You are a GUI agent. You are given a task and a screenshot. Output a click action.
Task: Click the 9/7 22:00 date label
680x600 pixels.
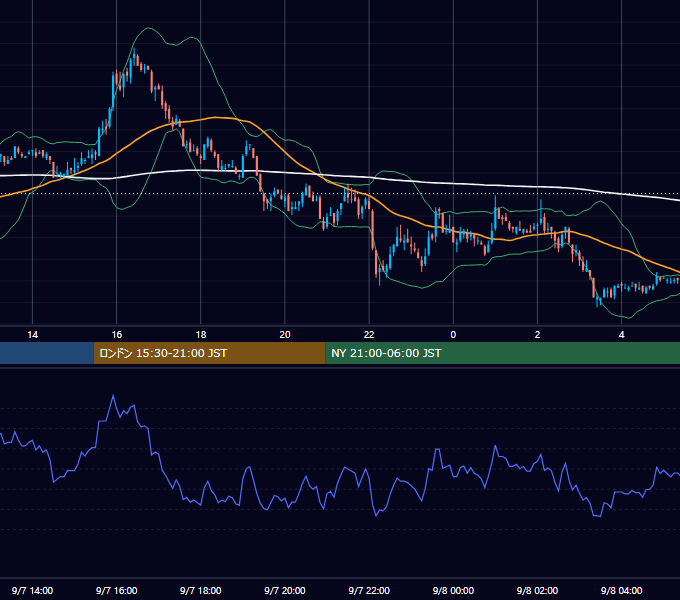click(369, 590)
